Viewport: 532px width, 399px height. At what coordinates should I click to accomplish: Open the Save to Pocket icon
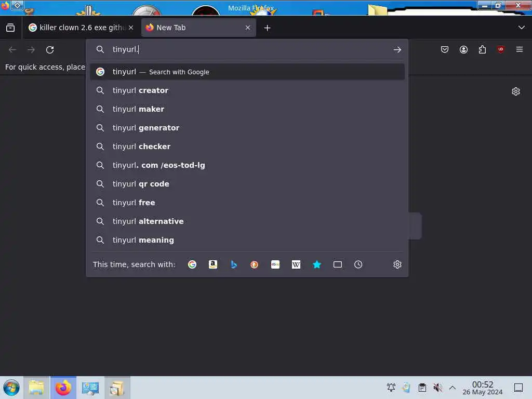(445, 50)
